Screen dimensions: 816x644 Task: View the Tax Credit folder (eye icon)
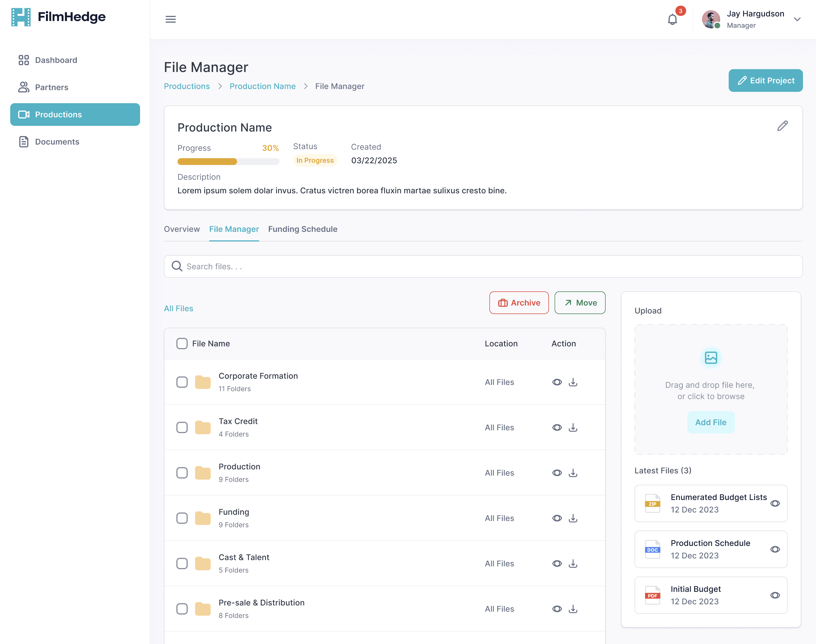click(557, 427)
